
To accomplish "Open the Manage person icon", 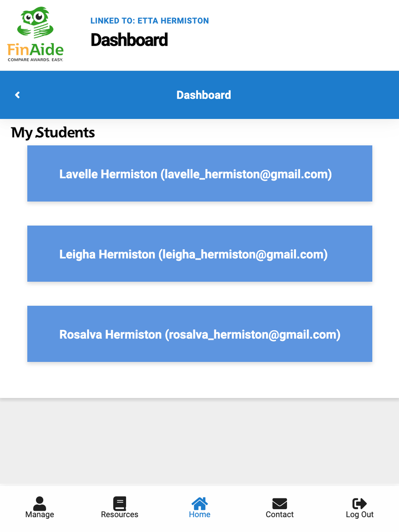I will 40,503.
